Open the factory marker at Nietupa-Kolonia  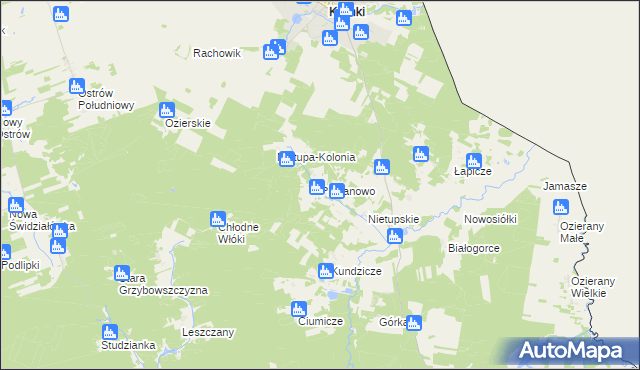[287, 159]
